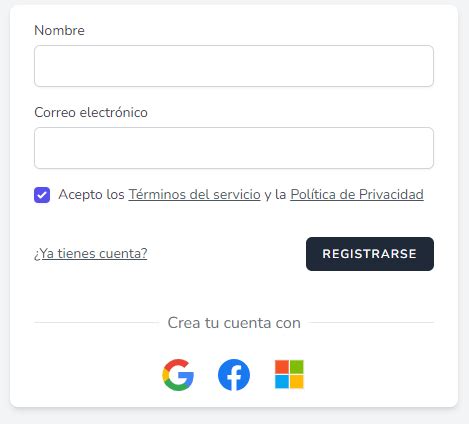Create account using the colorful G icon
The width and height of the screenshot is (469, 424).
178,375
